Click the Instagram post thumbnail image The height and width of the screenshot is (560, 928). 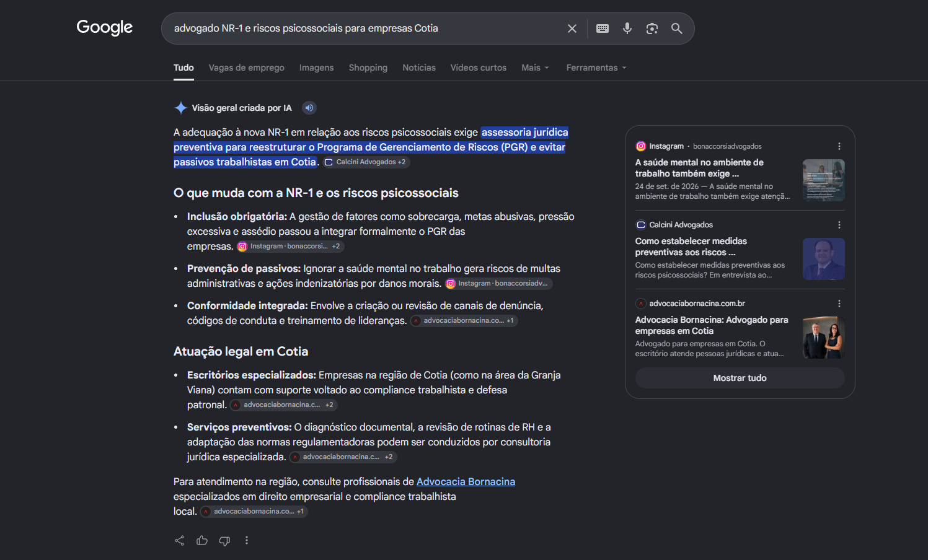[824, 180]
